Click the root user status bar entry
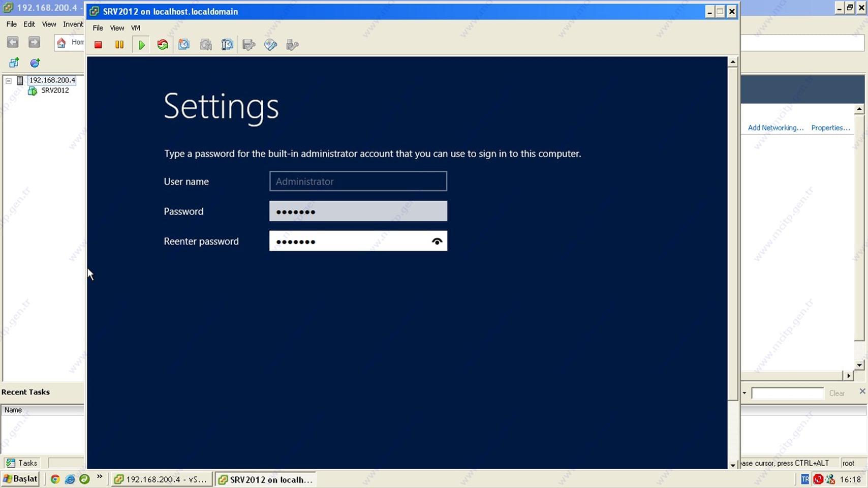Screen dimensions: 868x488 click(x=848, y=463)
